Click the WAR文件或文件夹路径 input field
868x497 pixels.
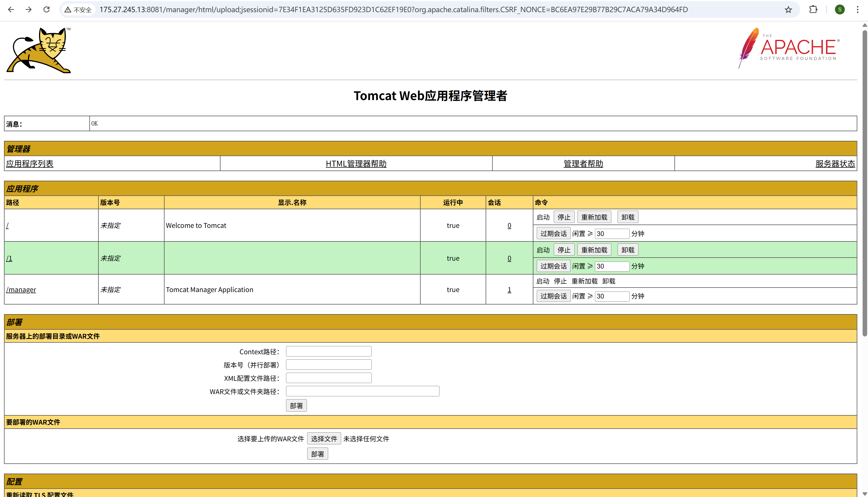tap(362, 391)
